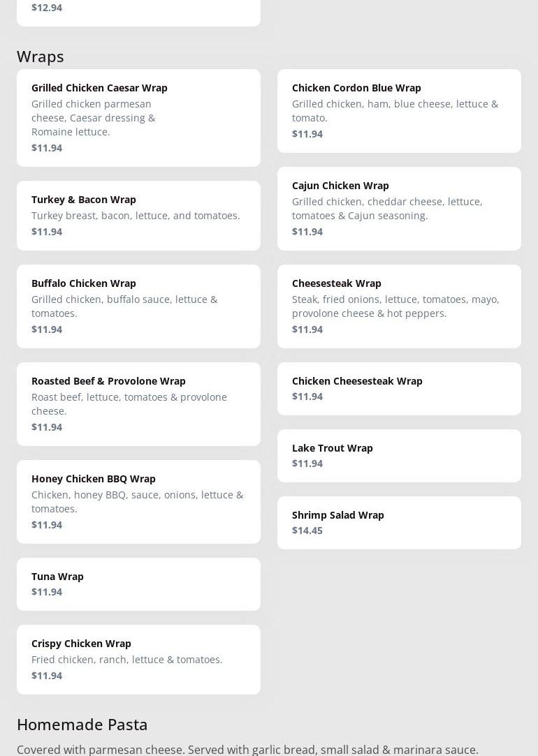Select the Chicken Cordon Blue Wrap card
This screenshot has height=756, width=538.
[399, 110]
